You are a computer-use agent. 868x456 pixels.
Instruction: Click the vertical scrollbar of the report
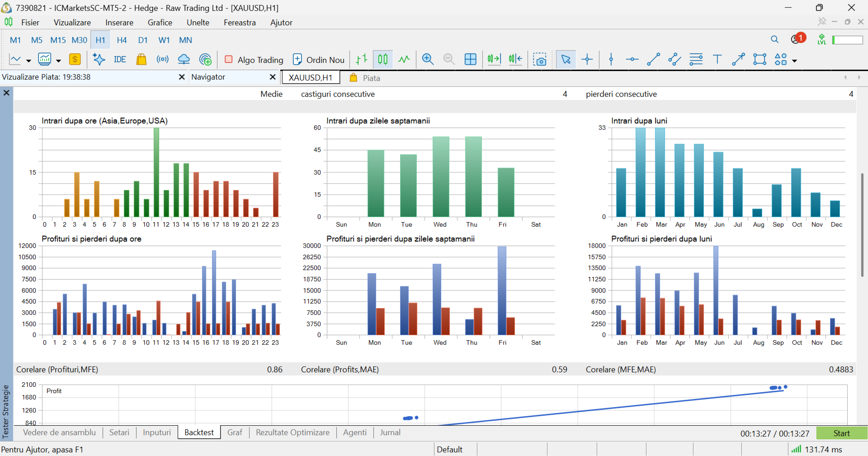(x=862, y=224)
